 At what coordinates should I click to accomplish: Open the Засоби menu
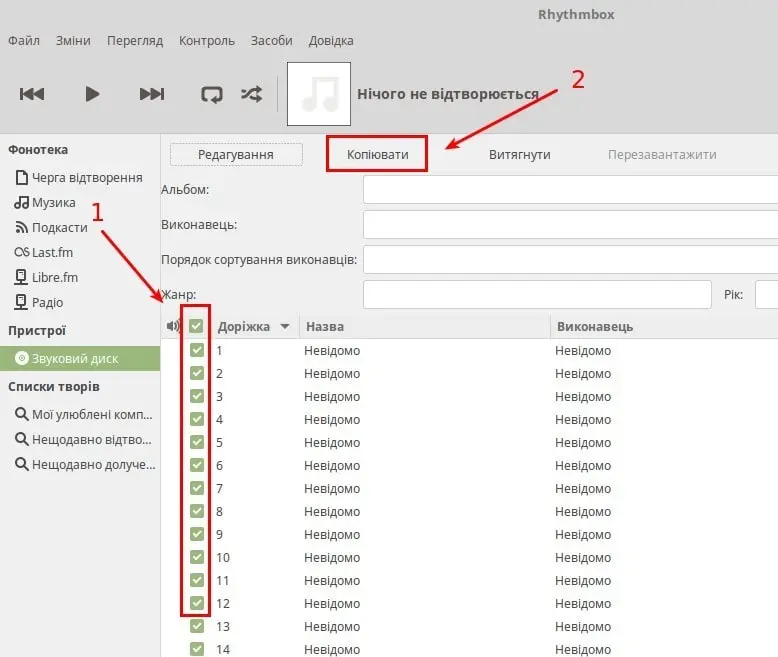pos(271,40)
